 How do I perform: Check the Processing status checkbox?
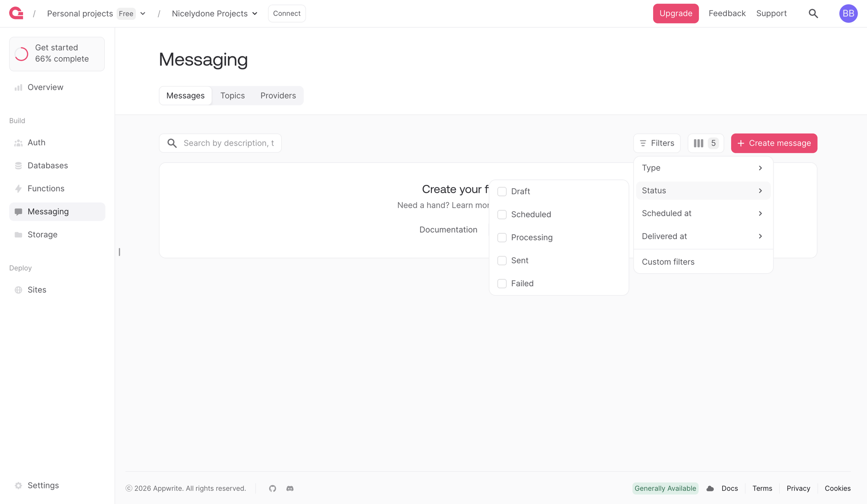click(502, 237)
